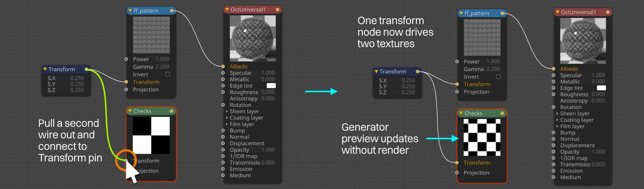Click the Projection input pin on right Checks node
The width and height of the screenshot is (644, 189).
[x=457, y=173]
